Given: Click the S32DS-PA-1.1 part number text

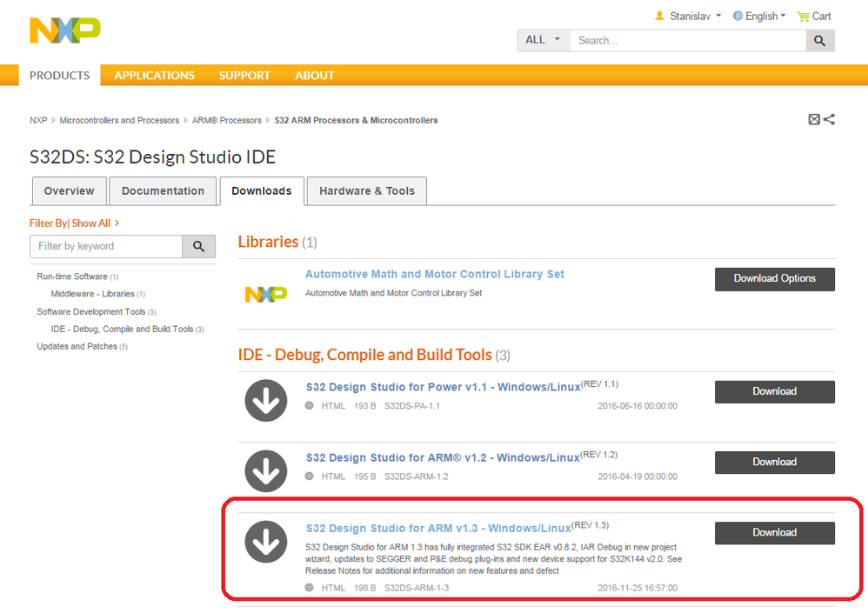Looking at the screenshot, I should tap(412, 406).
